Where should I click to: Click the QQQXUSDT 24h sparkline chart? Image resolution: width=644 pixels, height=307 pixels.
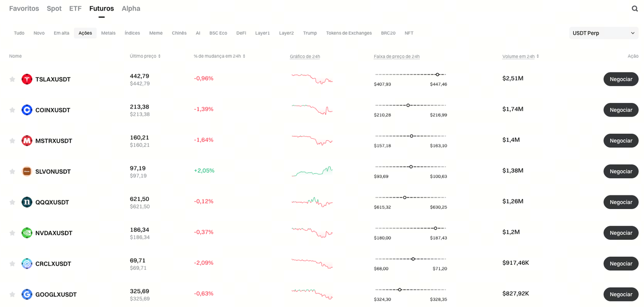tap(312, 202)
